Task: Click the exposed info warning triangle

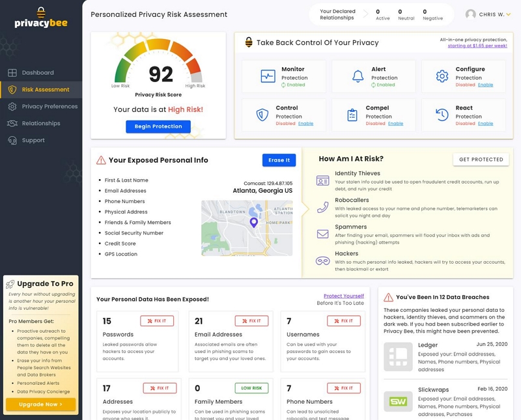Action: click(101, 160)
